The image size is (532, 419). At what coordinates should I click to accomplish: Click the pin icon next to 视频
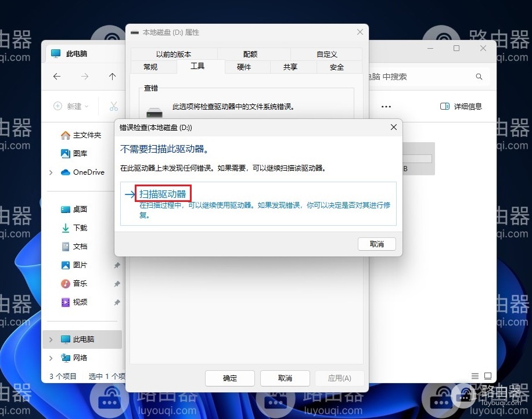(x=117, y=302)
